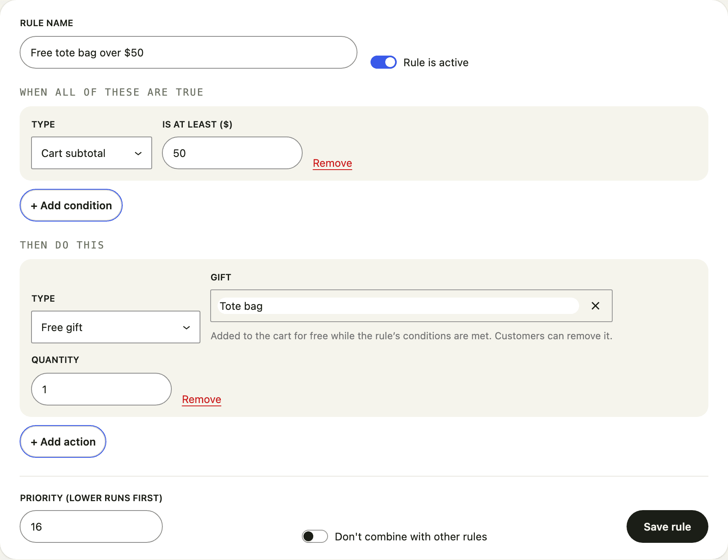Edit the Is at least amount field

[232, 153]
